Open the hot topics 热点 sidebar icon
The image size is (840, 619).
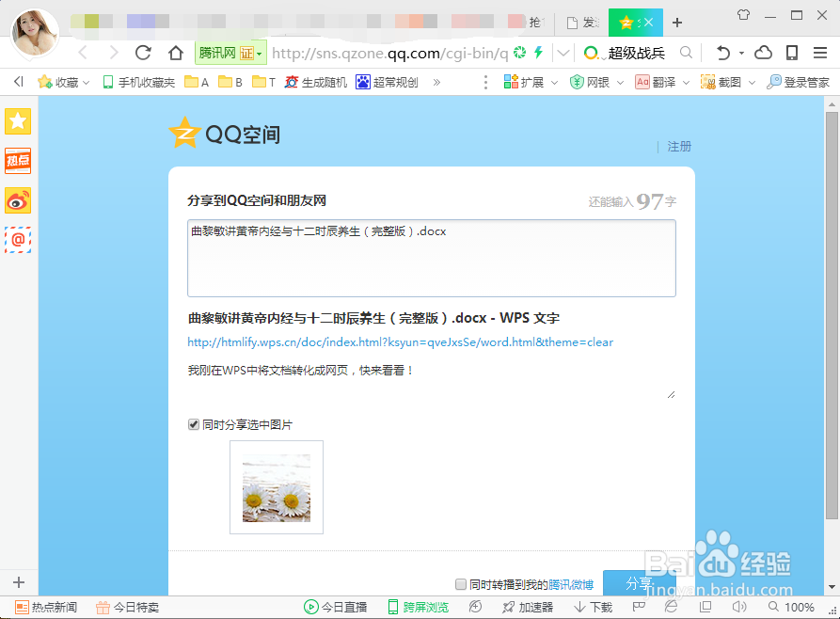pos(18,161)
